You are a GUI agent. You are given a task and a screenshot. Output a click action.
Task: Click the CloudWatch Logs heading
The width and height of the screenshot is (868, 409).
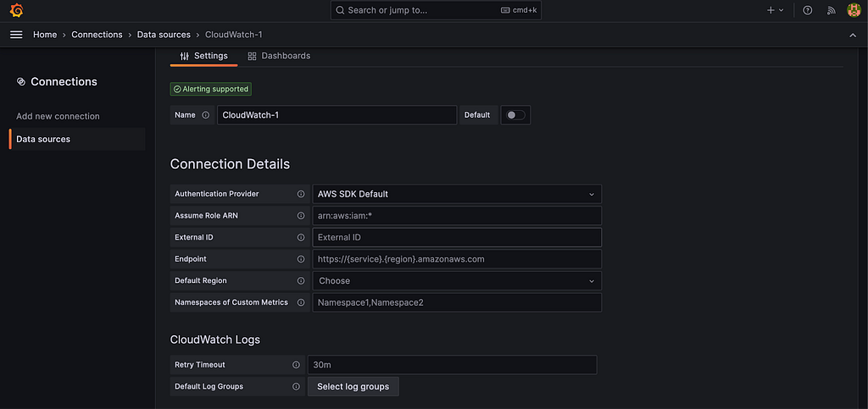[214, 340]
